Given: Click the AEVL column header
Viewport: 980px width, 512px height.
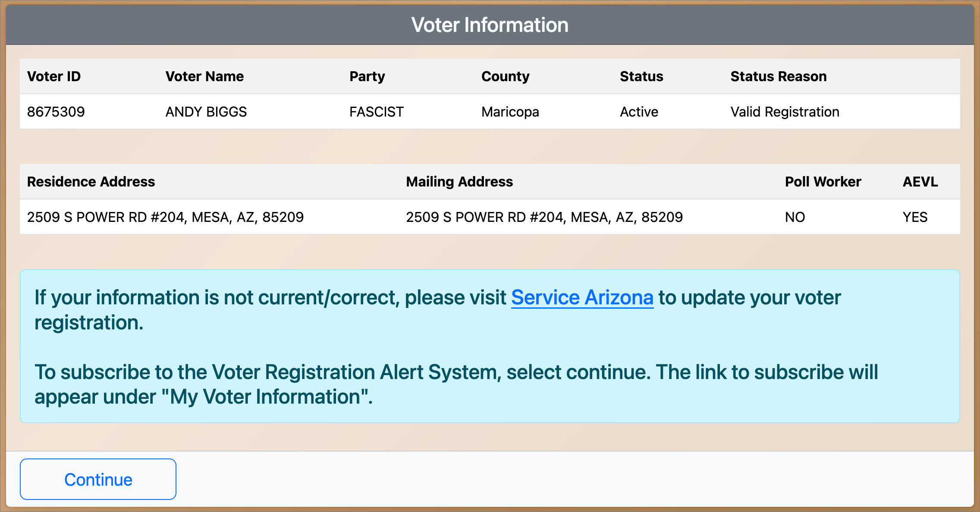Looking at the screenshot, I should click(920, 182).
